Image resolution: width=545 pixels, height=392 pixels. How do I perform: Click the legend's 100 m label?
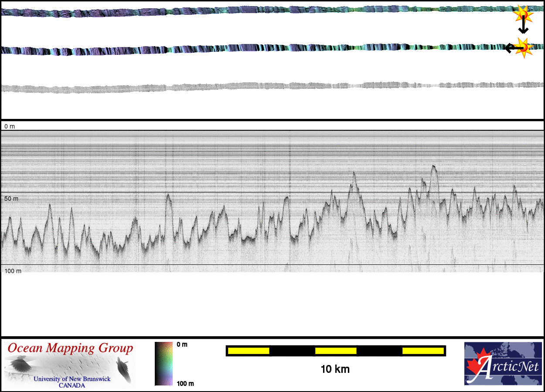click(185, 384)
